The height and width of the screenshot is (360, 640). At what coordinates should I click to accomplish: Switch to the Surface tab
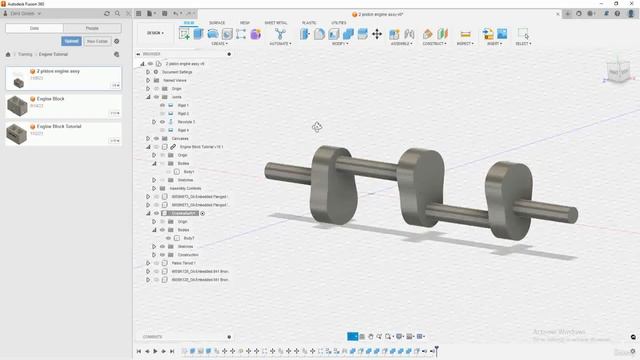click(x=217, y=22)
